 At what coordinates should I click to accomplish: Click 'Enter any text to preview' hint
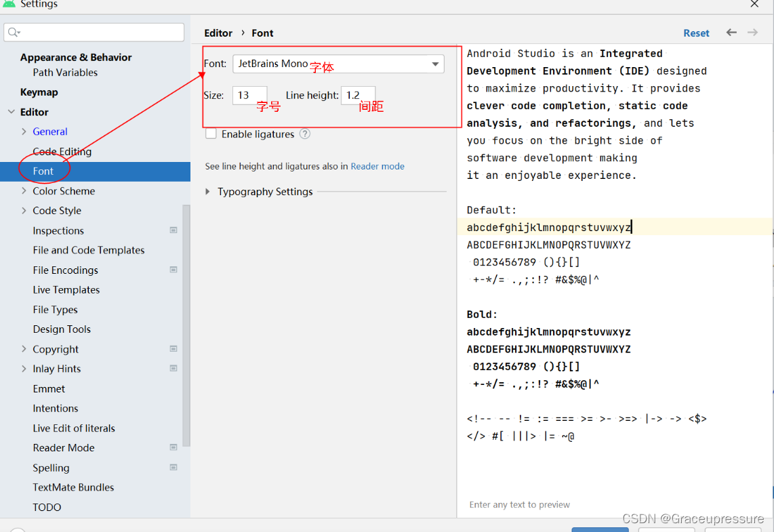click(519, 504)
